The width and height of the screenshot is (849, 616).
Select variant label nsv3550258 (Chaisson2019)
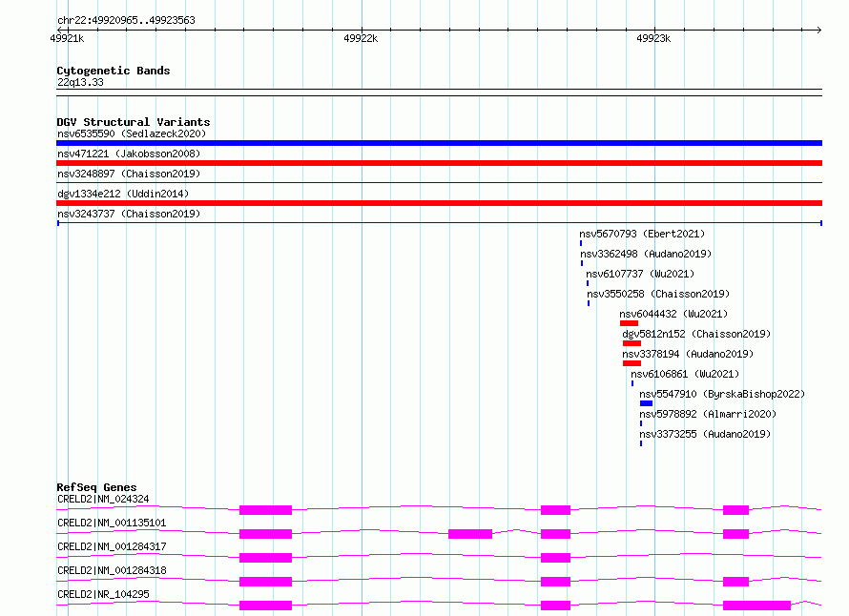[658, 294]
